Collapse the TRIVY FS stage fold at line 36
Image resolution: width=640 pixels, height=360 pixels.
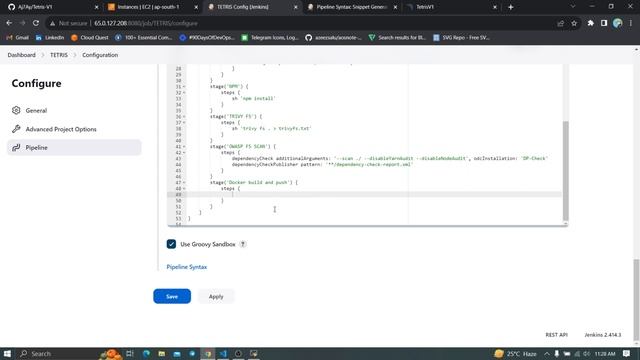point(184,117)
